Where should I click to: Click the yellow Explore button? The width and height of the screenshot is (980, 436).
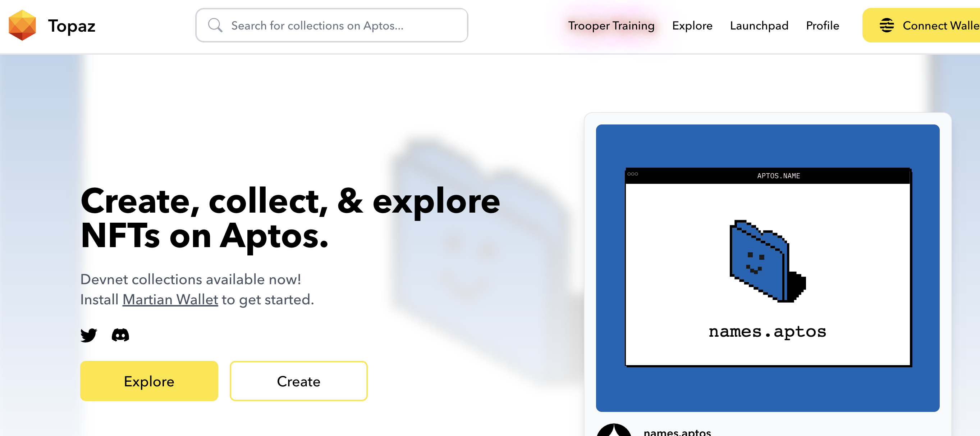coord(150,380)
